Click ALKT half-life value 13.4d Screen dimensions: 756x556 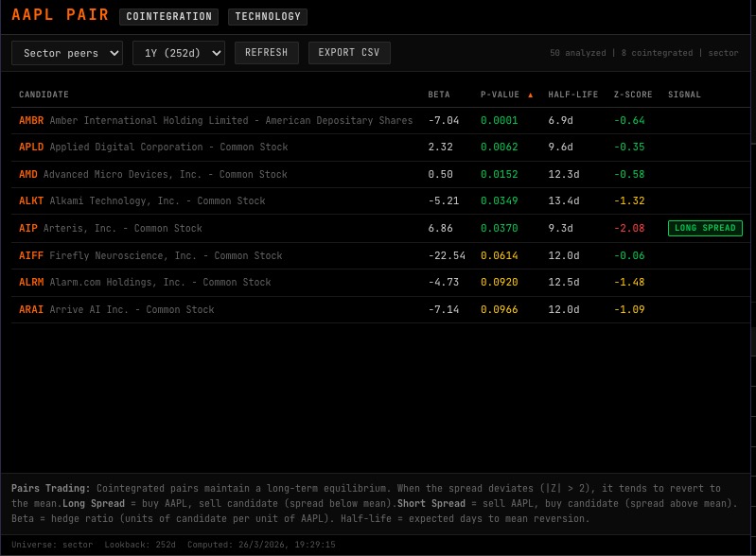(564, 200)
